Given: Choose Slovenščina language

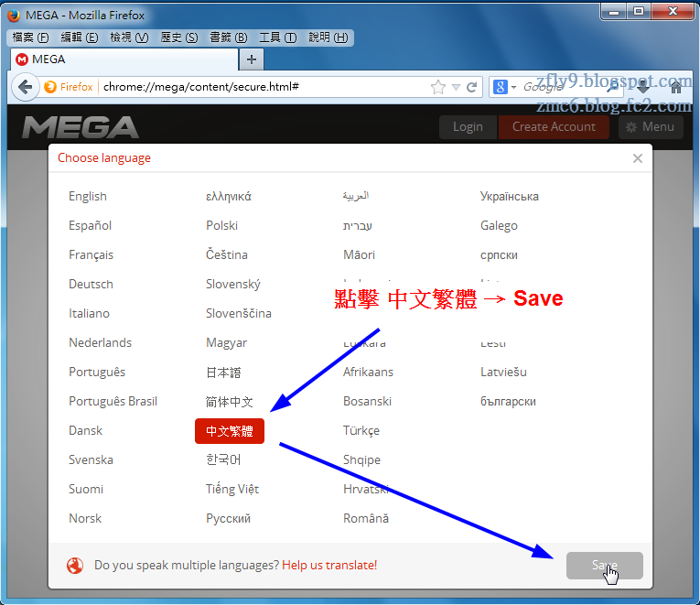Looking at the screenshot, I should [239, 313].
